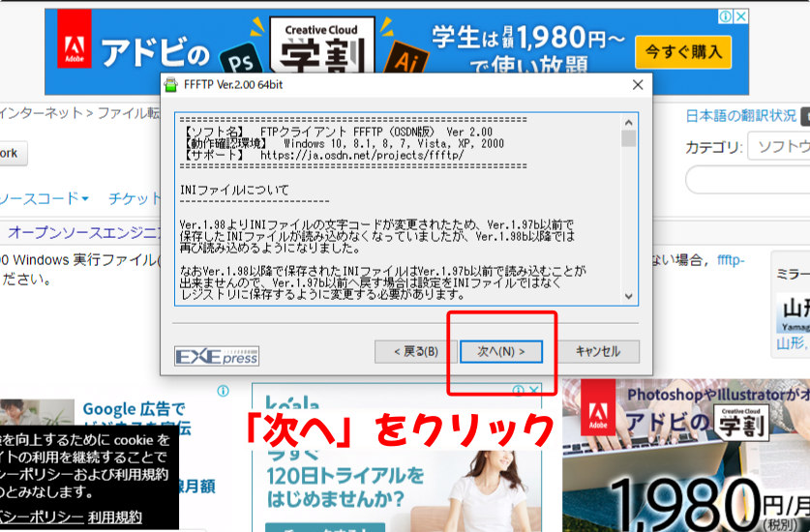Click the FFFTP installer title bar icon
The width and height of the screenshot is (810, 532).
click(171, 85)
